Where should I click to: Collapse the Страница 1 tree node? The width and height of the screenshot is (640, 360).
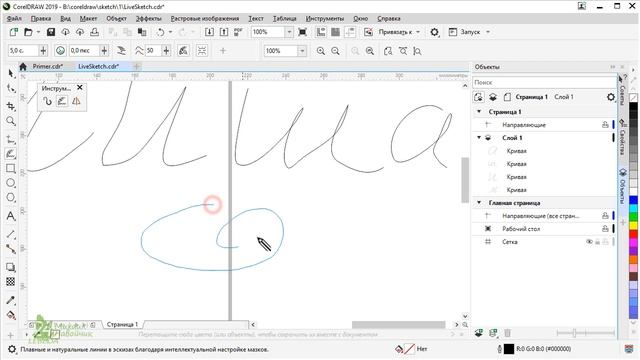point(479,111)
